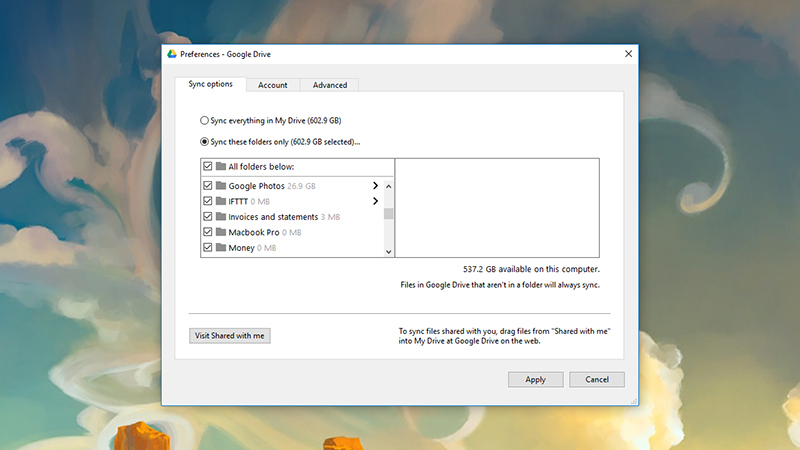The width and height of the screenshot is (800, 450).
Task: Click the Money folder icon
Action: 221,247
